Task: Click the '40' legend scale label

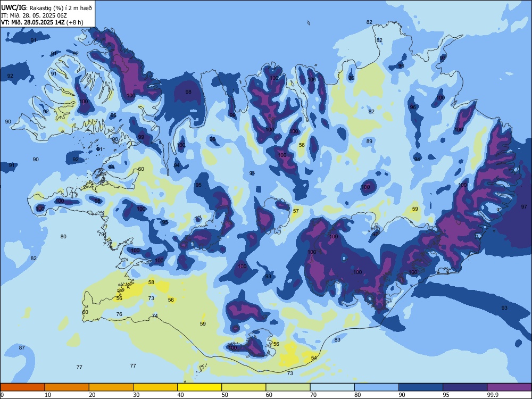Action: (x=180, y=395)
